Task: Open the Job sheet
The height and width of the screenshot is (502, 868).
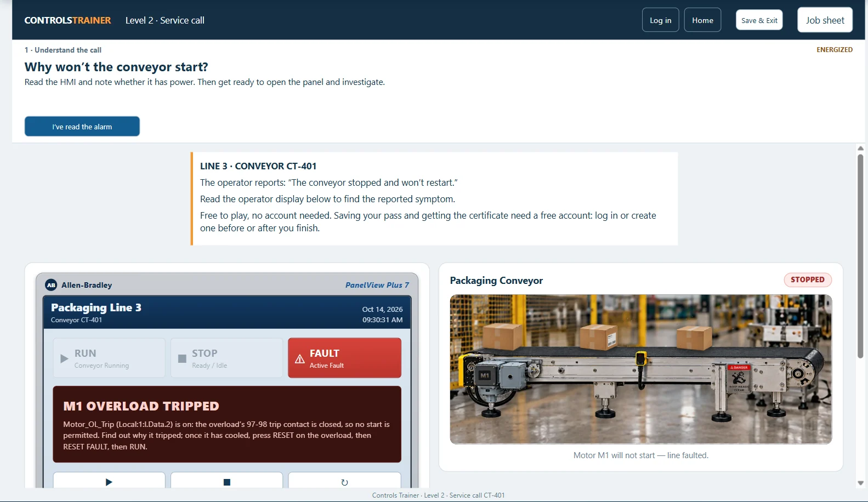Action: 825,20
